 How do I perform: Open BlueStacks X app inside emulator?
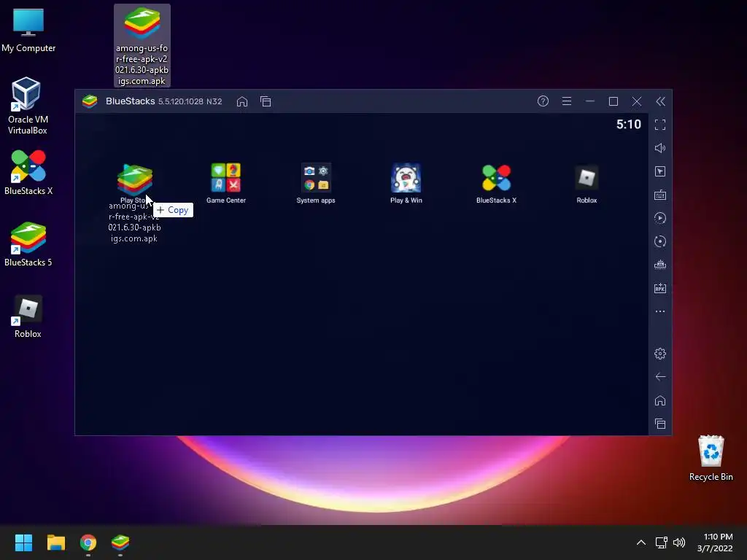tap(496, 183)
